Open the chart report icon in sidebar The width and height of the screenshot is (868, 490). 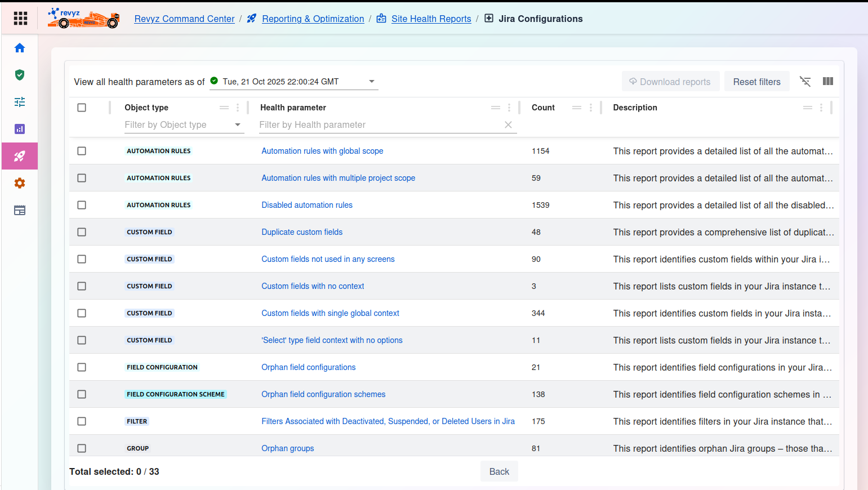[20, 129]
